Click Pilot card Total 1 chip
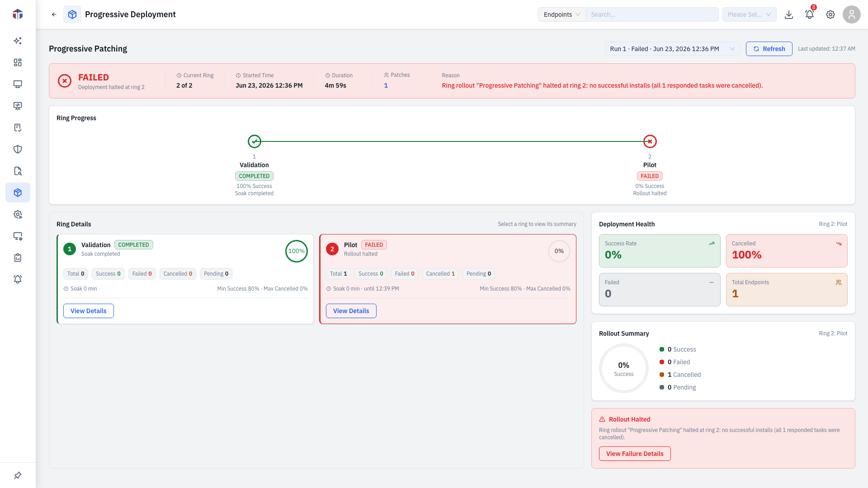868x488 pixels. (x=338, y=274)
